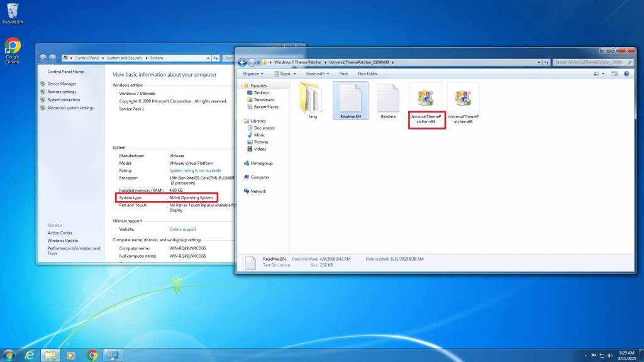This screenshot has height=362, width=644.
Task: Select Music library in navigation pane
Action: tap(259, 135)
